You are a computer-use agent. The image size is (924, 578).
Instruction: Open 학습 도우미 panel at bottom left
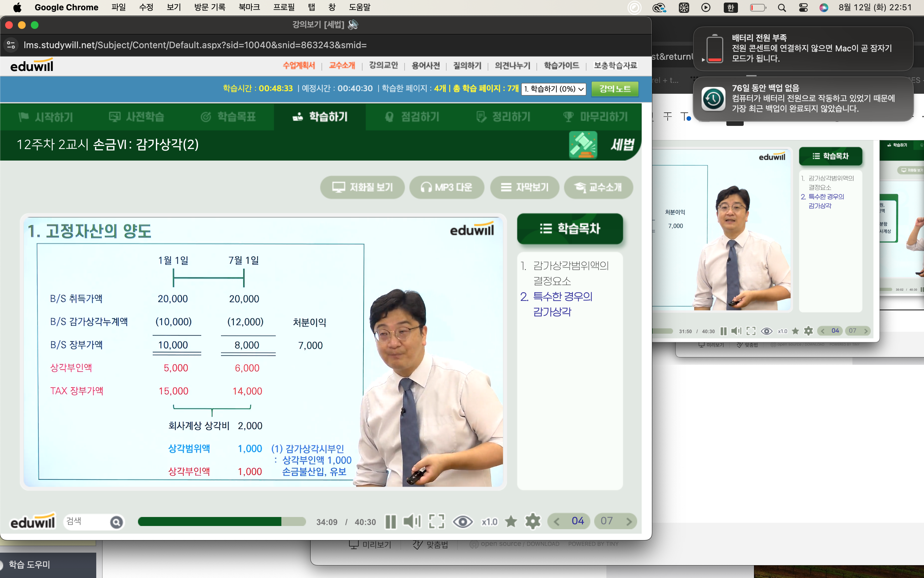pyautogui.click(x=30, y=565)
